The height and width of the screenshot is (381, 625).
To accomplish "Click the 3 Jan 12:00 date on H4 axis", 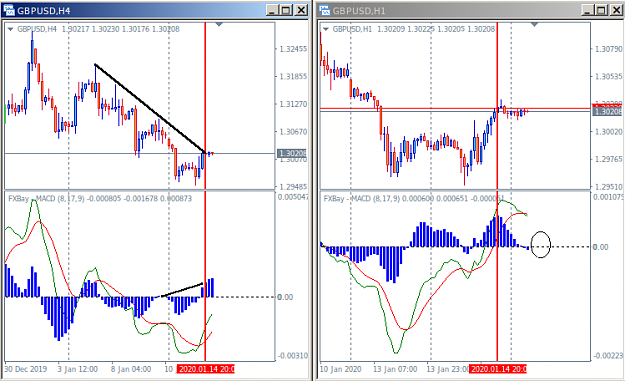I will point(78,369).
